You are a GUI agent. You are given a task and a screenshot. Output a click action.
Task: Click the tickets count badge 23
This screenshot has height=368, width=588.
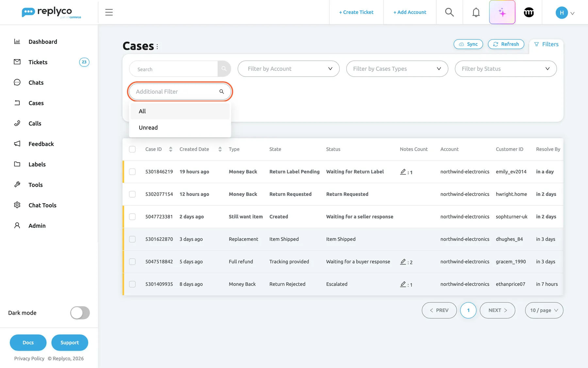[84, 62]
